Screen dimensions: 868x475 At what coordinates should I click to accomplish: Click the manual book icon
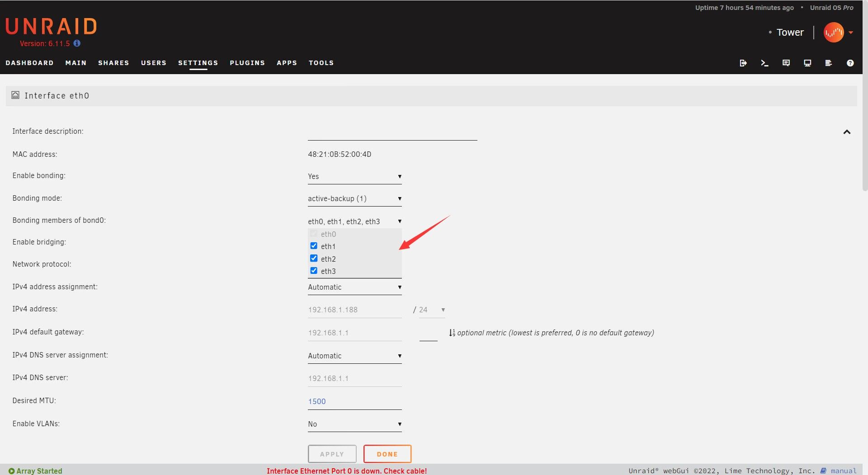pos(823,470)
